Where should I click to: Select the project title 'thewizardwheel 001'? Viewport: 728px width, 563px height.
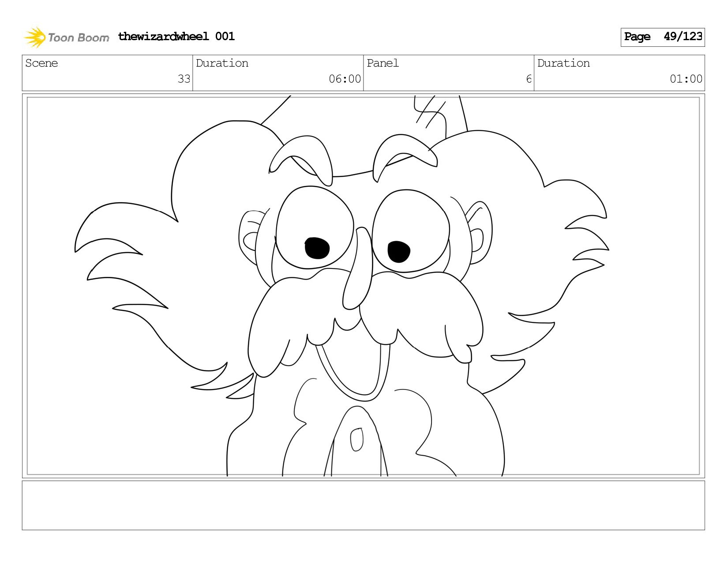tap(176, 37)
